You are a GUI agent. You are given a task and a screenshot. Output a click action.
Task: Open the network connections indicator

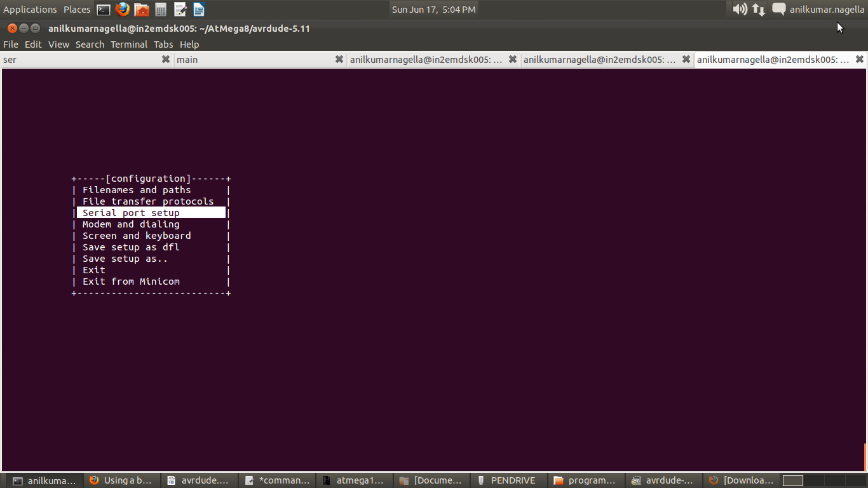point(759,10)
